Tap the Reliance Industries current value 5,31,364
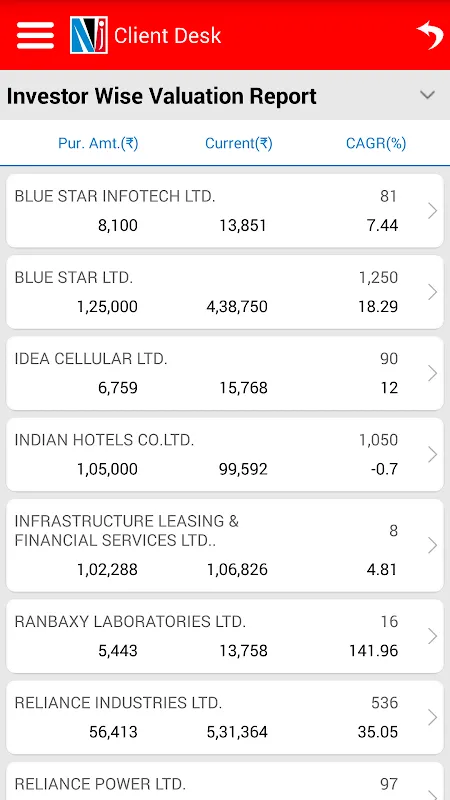 (237, 732)
